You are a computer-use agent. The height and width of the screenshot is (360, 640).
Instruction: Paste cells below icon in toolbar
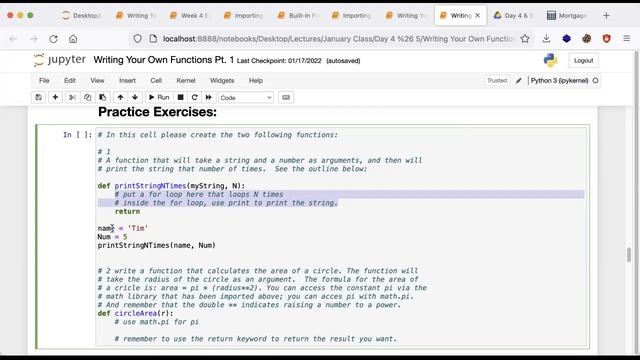(x=102, y=98)
